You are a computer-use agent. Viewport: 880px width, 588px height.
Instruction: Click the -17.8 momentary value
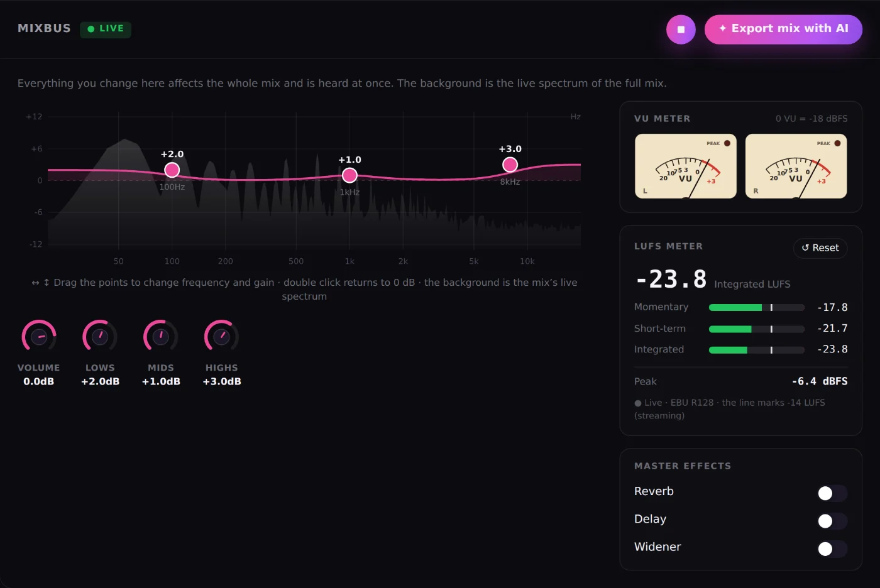[x=832, y=307]
